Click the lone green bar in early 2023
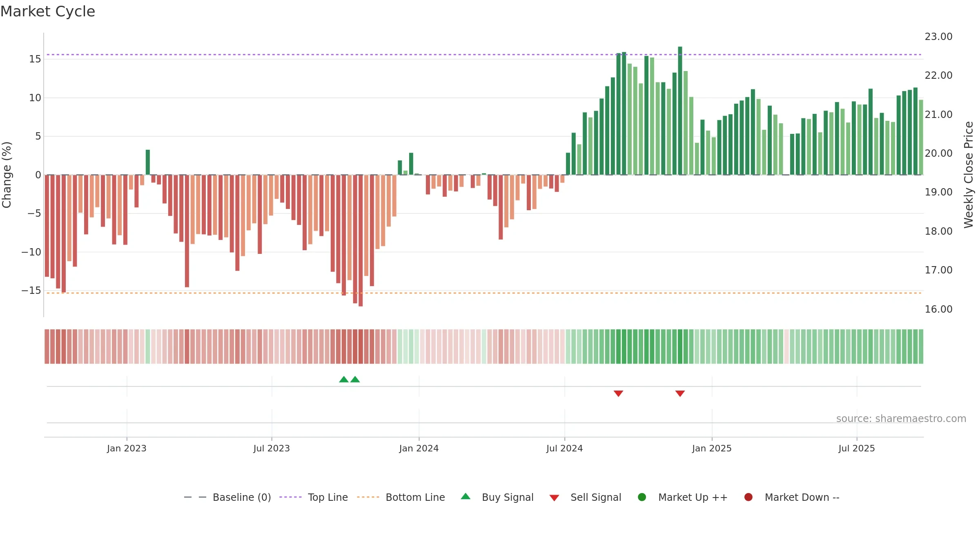This screenshot has width=980, height=551. [148, 162]
